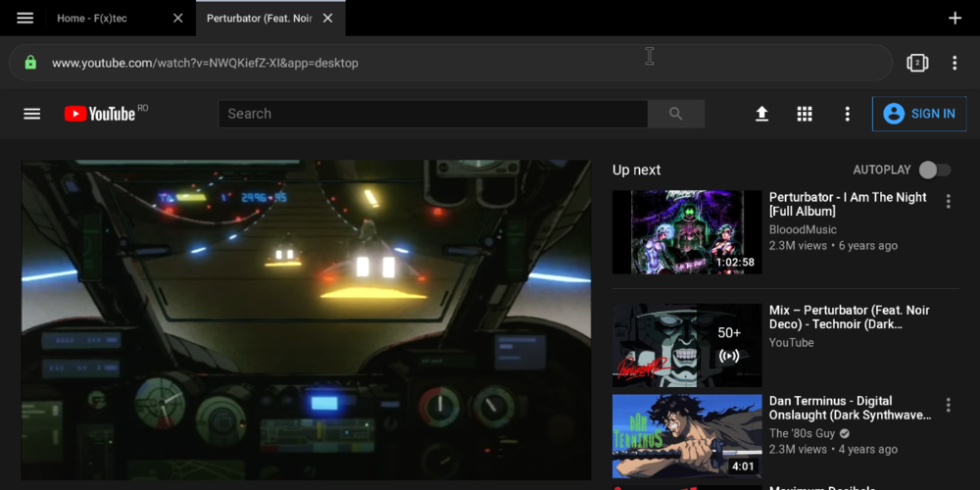The width and height of the screenshot is (980, 490).
Task: Open the YouTube settings three-dot menu
Action: (x=848, y=114)
